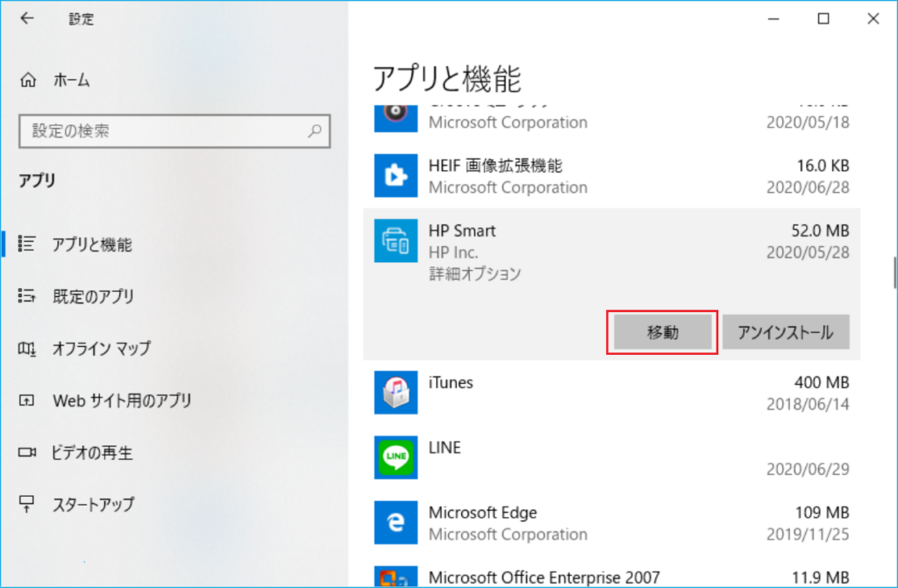The width and height of the screenshot is (898, 588).
Task: Select the LINE list entry name
Action: [x=445, y=447]
